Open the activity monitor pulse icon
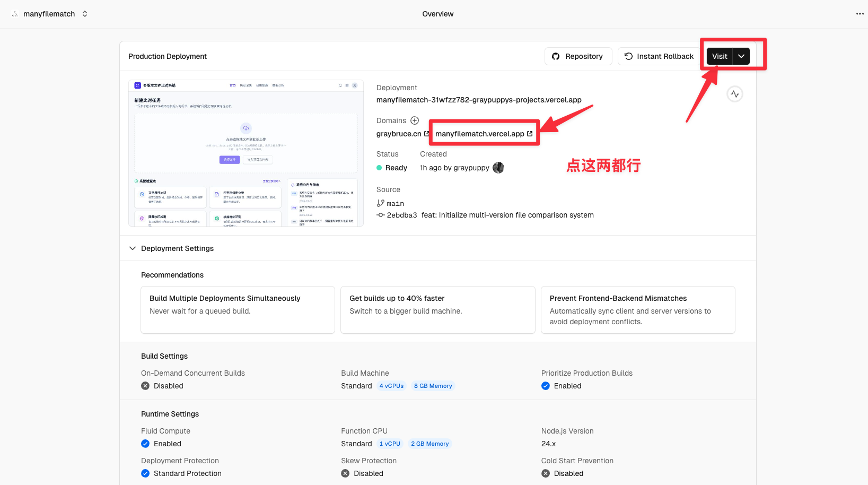Viewport: 868px width, 485px height. [734, 94]
